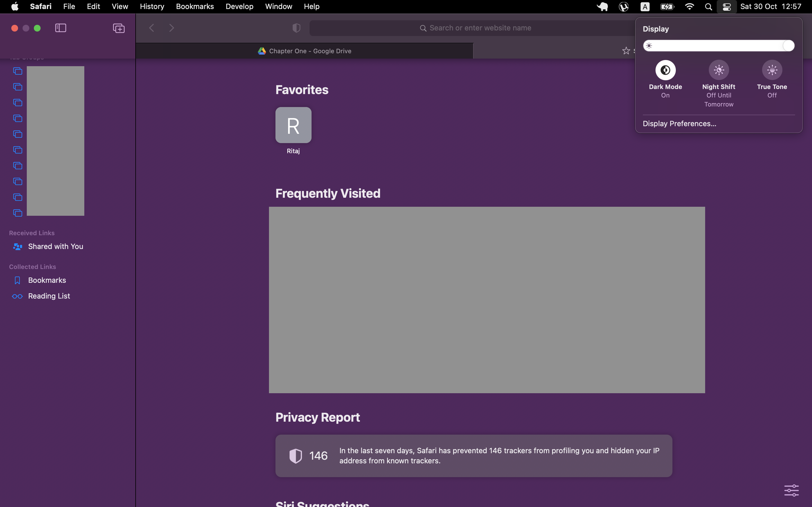The height and width of the screenshot is (507, 812).
Task: Go forward with the forward arrow
Action: pos(171,28)
